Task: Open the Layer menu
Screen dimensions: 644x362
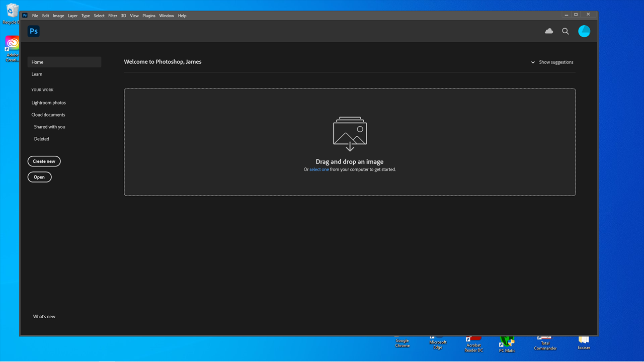Action: (72, 16)
